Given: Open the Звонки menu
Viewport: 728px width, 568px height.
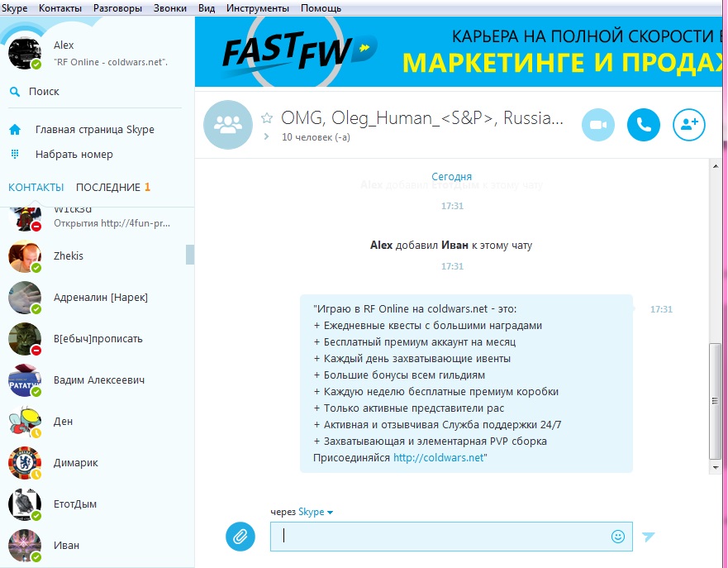Looking at the screenshot, I should click(170, 8).
